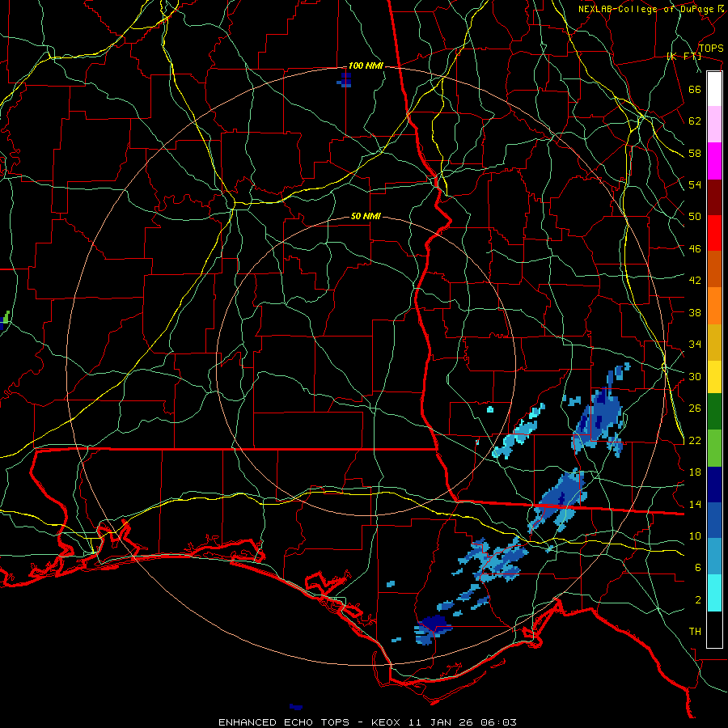This screenshot has height=728, width=728.
Task: Click the legend value 2
Action: (x=698, y=600)
